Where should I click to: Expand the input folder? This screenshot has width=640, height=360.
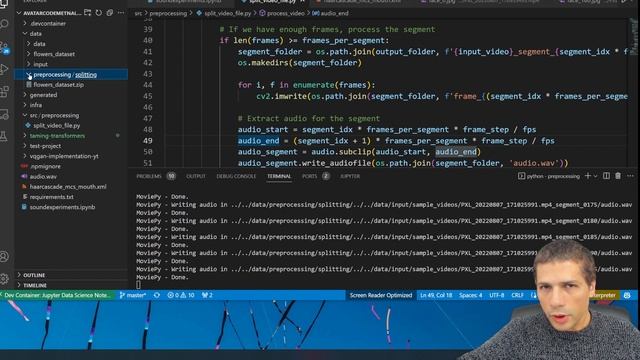click(x=40, y=64)
